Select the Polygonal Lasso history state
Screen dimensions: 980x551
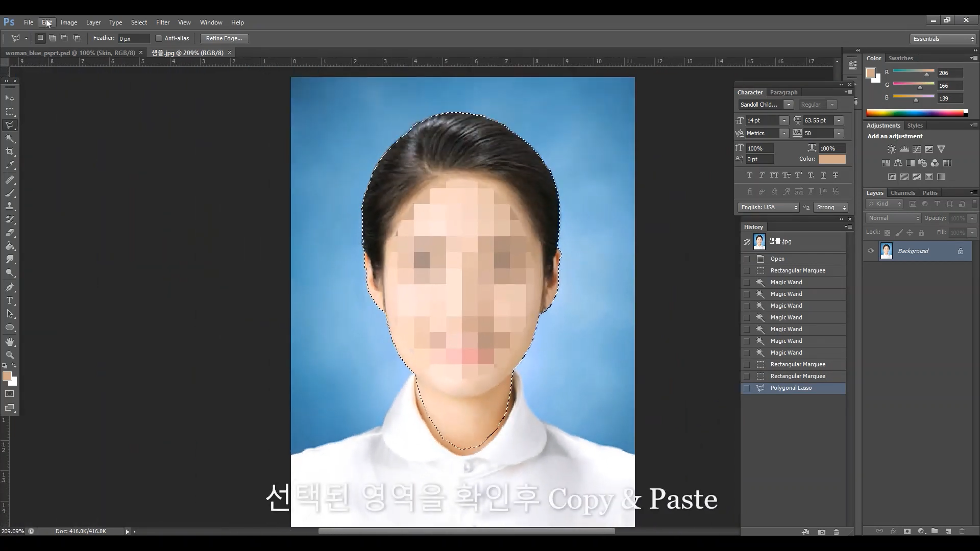(791, 388)
